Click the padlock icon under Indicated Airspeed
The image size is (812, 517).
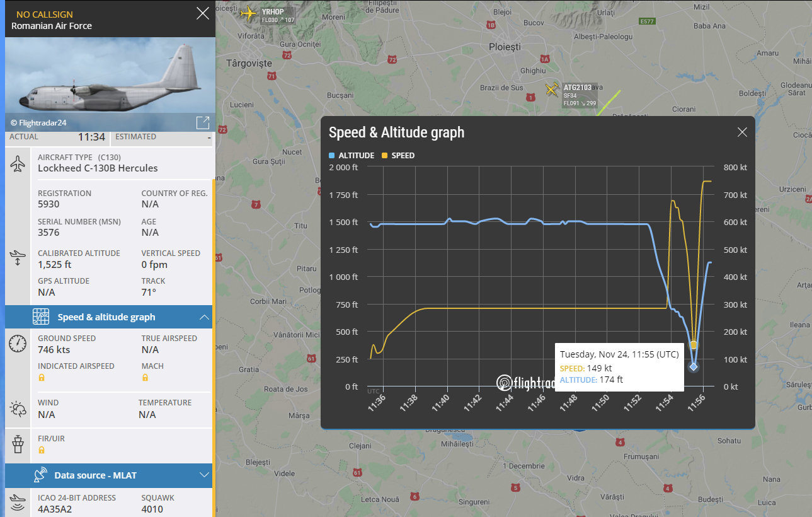pyautogui.click(x=42, y=378)
